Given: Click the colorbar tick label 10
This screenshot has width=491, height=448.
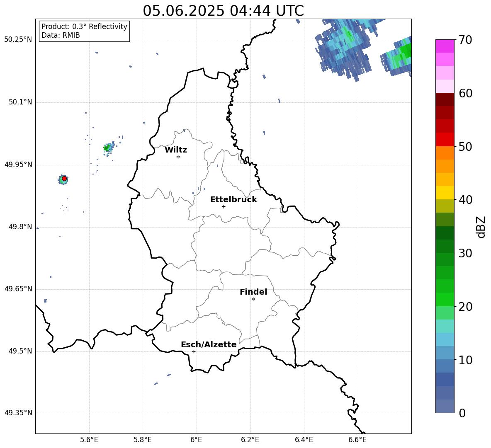Looking at the screenshot, I should click(x=465, y=360).
